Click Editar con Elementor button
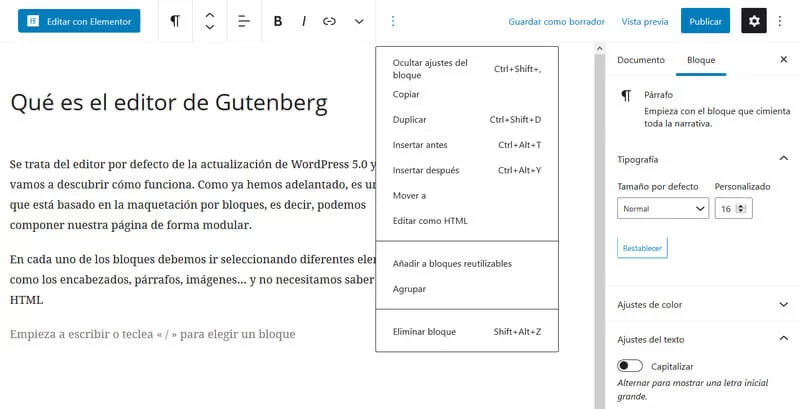The width and height of the screenshot is (800, 409). tap(79, 21)
